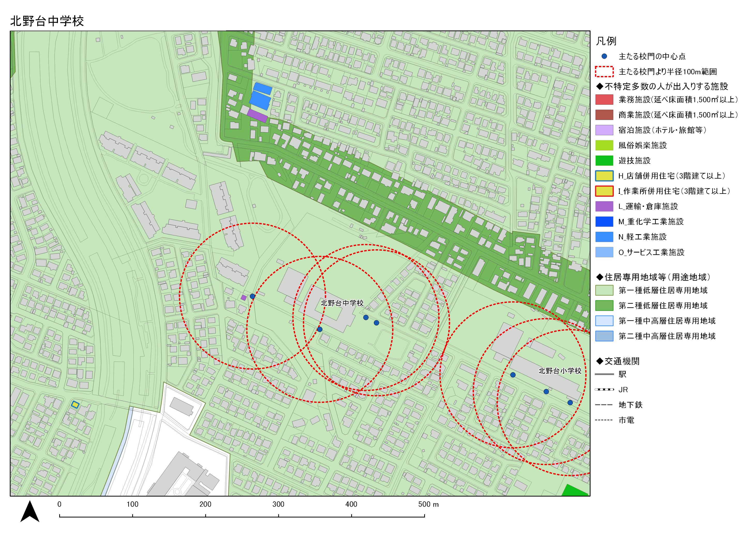The width and height of the screenshot is (756, 534).
Task: Click the scale bar label 300
Action: coord(278,504)
